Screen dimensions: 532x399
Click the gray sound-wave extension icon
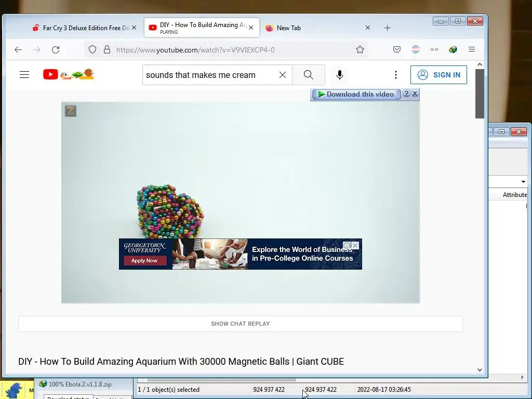coord(434,49)
